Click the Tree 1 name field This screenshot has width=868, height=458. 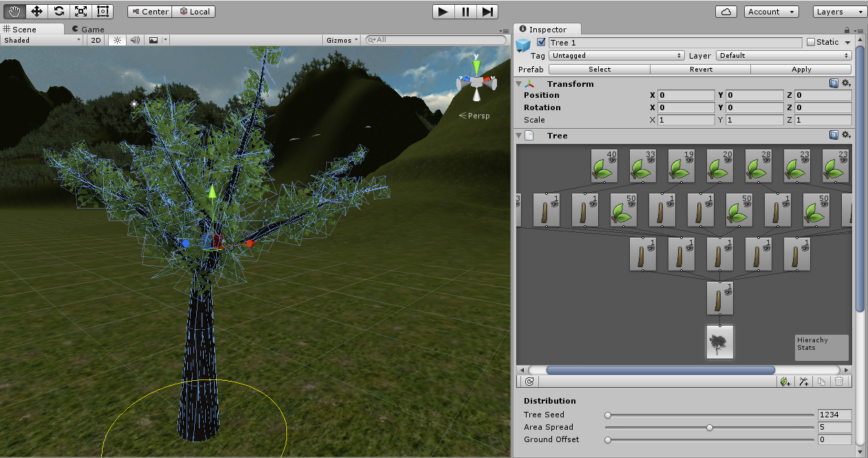tap(675, 43)
